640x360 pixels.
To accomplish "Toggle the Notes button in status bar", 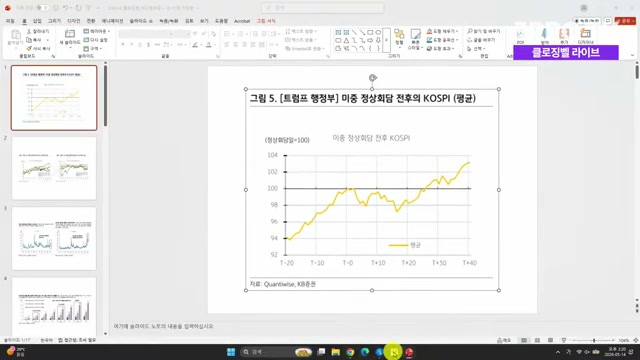I will click(x=504, y=340).
